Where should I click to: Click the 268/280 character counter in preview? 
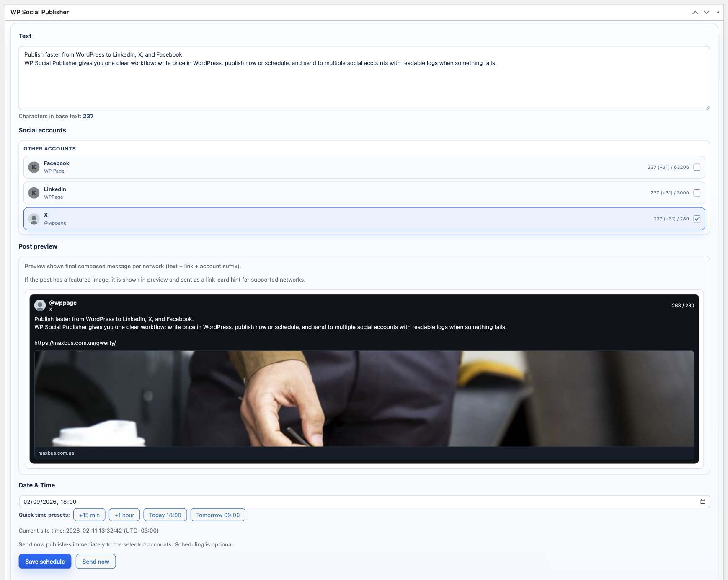point(682,306)
